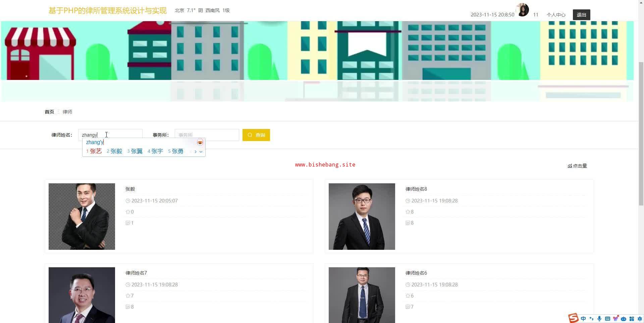This screenshot has width=644, height=323.
Task: Go to next IME candidate page
Action: pos(196,151)
